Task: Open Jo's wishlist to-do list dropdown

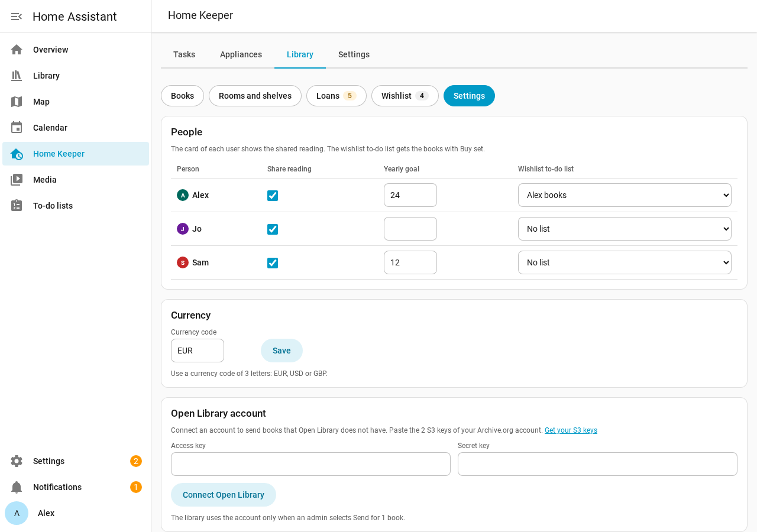Action: [x=625, y=229]
